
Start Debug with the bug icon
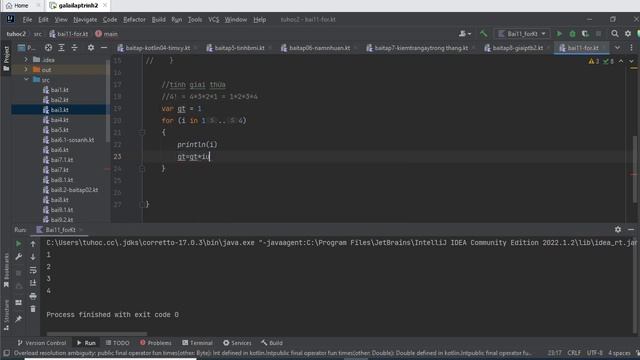(572, 33)
